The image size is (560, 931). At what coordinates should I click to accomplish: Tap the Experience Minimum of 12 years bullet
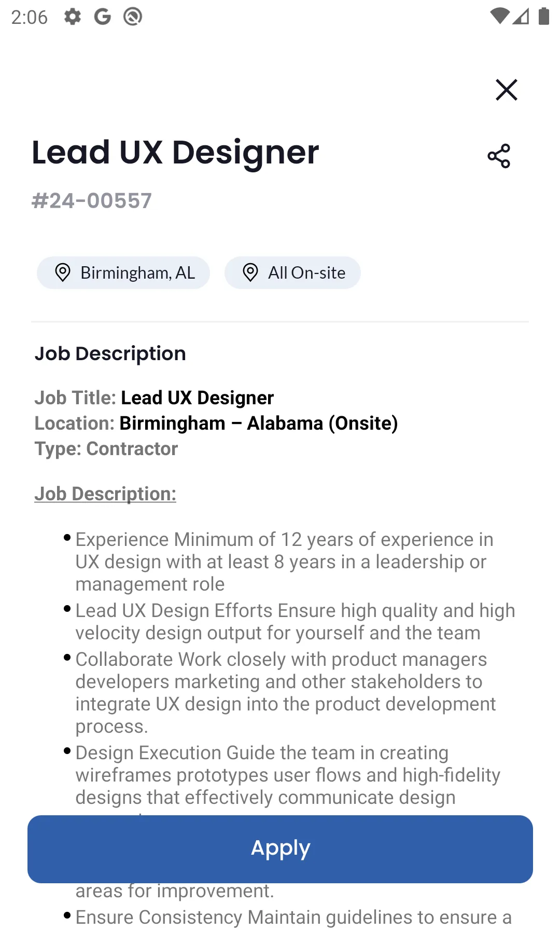285,562
